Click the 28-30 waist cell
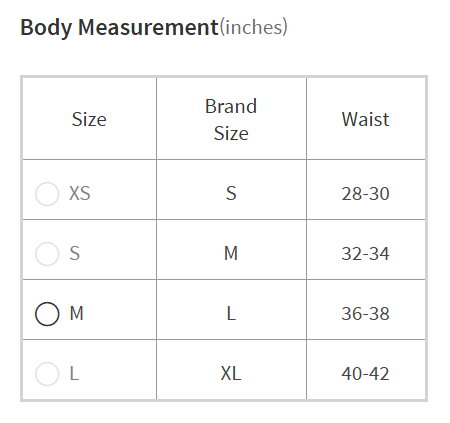This screenshot has height=423, width=450. click(365, 194)
